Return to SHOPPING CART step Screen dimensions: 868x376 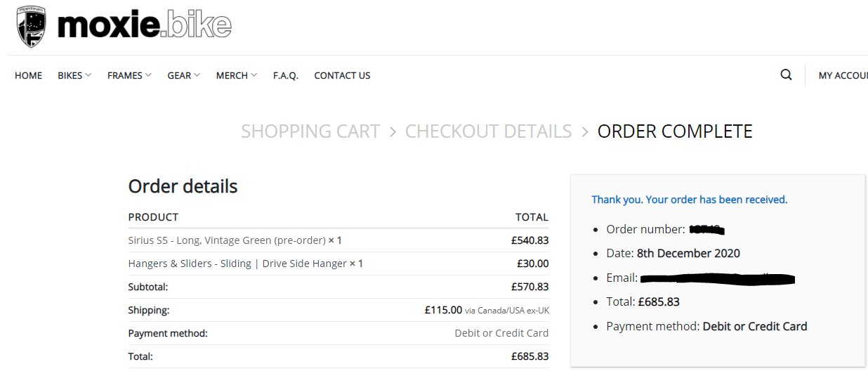310,131
